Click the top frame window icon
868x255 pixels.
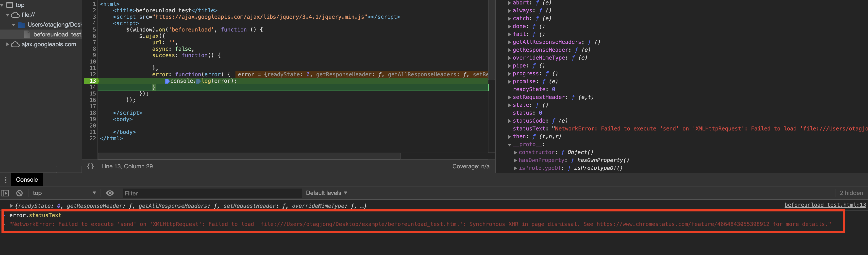[10, 5]
